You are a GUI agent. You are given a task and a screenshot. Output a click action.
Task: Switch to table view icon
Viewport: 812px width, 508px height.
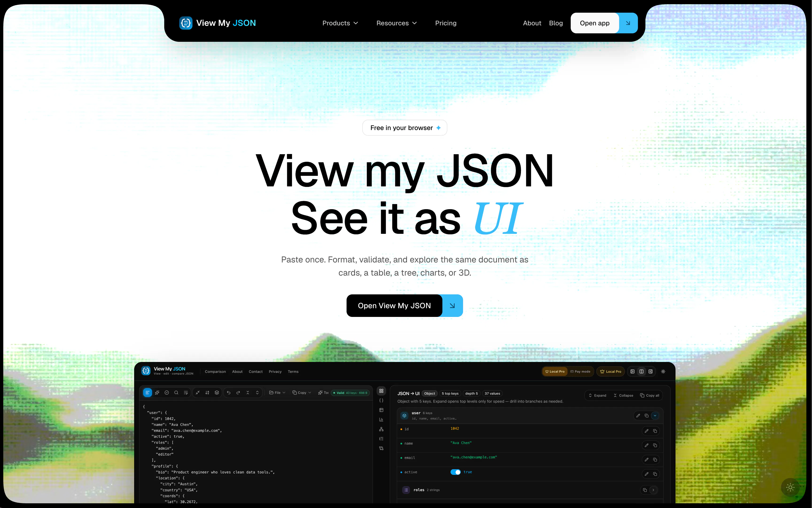(x=381, y=410)
